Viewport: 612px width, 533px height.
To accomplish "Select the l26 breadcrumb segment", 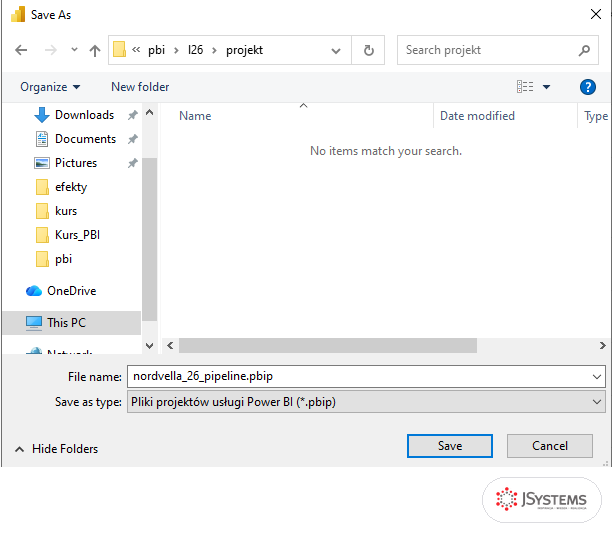I will point(195,50).
